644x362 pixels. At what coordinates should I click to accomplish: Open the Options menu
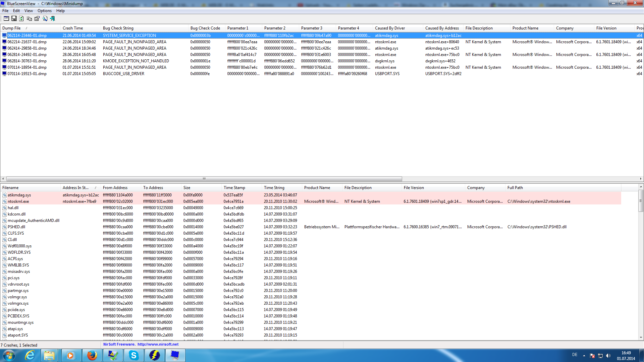coord(44,11)
